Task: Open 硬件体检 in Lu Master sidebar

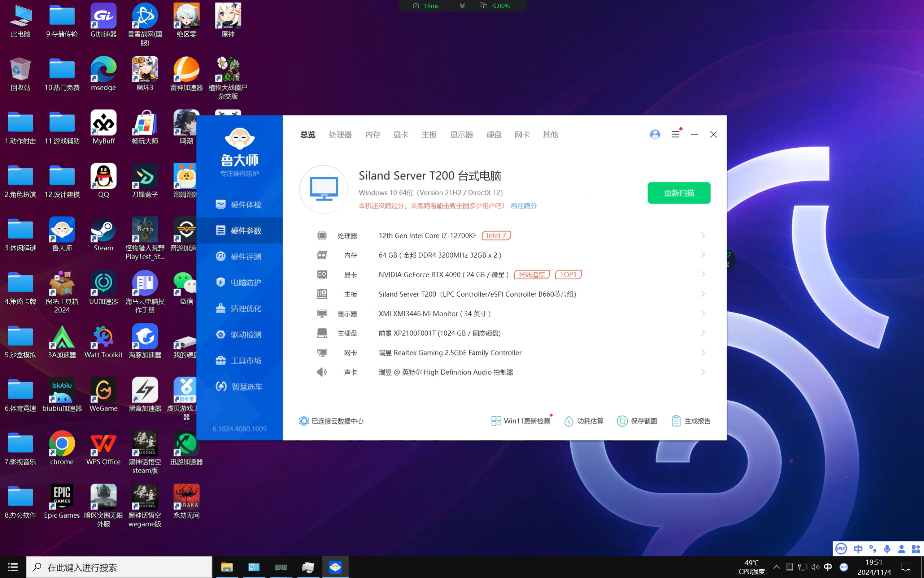Action: (x=239, y=204)
